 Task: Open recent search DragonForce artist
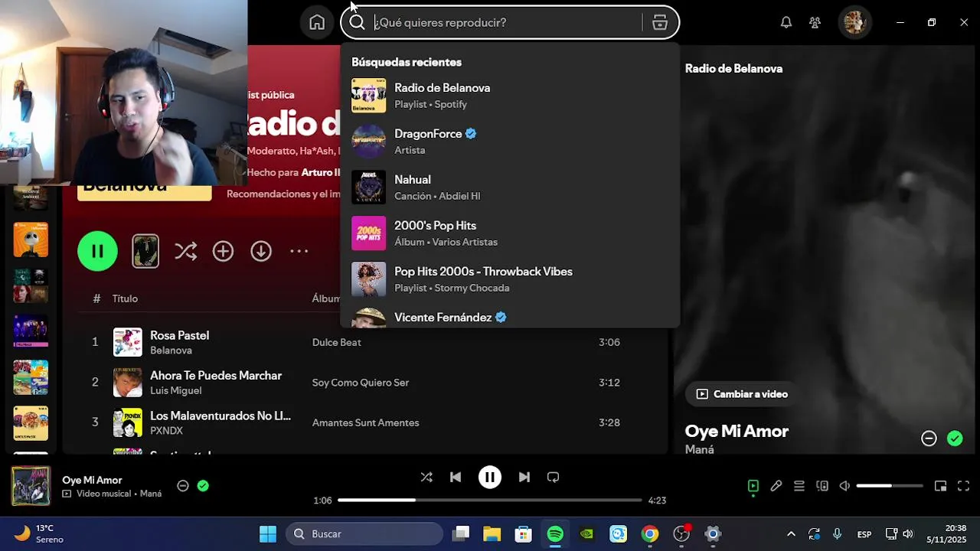(x=510, y=141)
